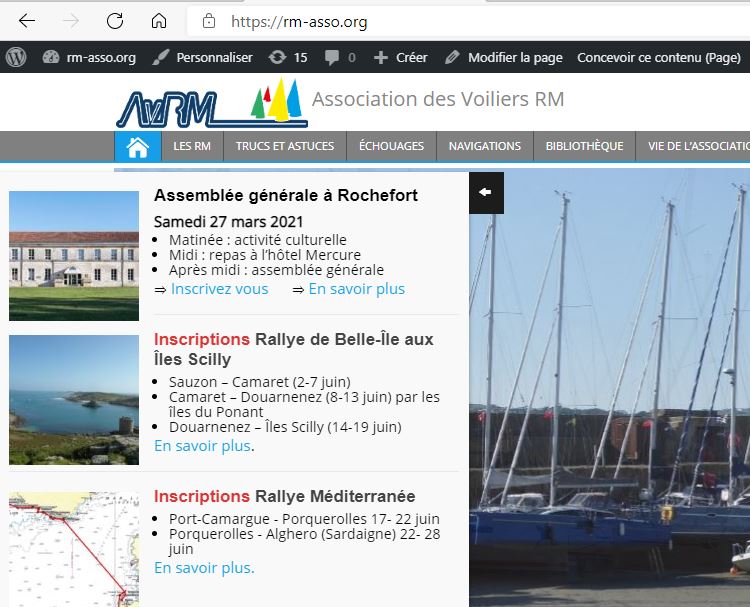Image resolution: width=750 pixels, height=607 pixels.
Task: Click the address bar URL rm-asso.org
Action: point(299,22)
